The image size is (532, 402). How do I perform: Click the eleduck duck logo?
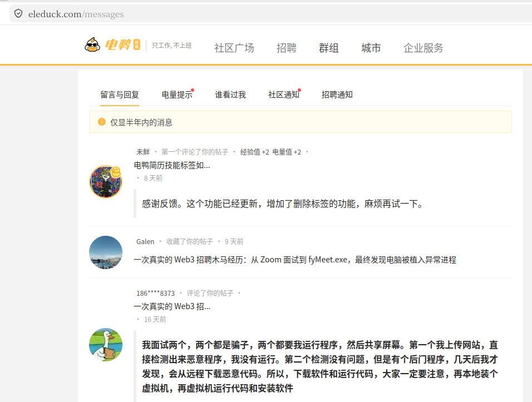click(92, 44)
